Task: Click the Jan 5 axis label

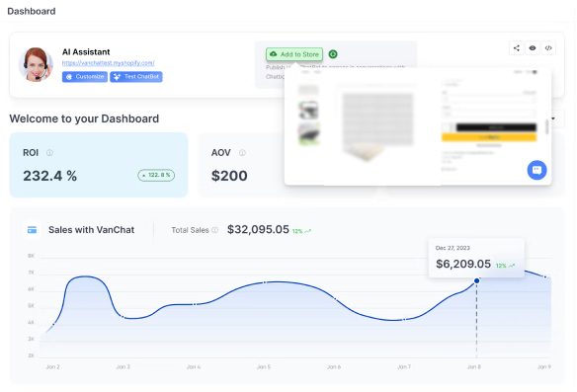Action: pyautogui.click(x=264, y=366)
